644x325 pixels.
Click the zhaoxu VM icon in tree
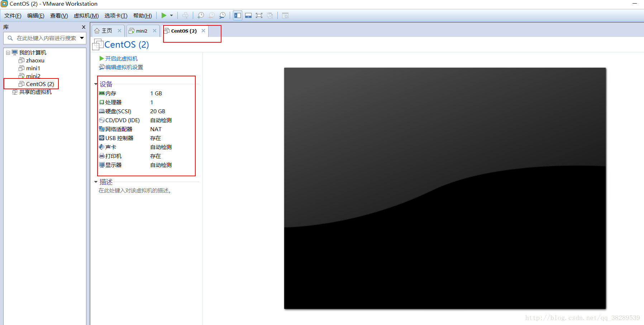click(22, 60)
